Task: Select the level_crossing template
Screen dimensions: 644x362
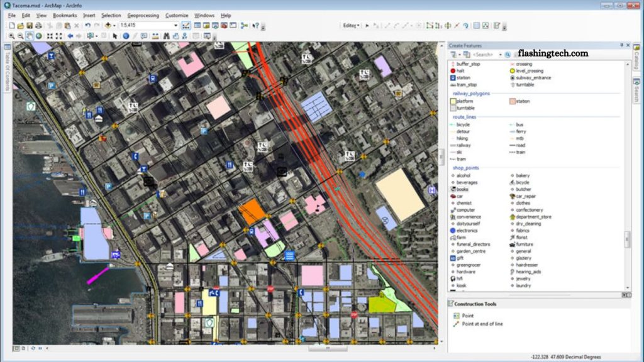Action: coord(526,70)
